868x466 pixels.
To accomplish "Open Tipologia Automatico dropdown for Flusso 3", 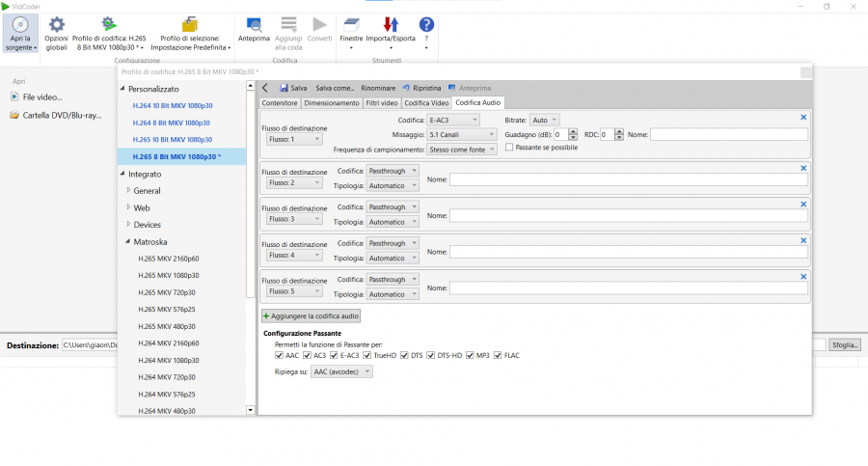I will coord(392,222).
